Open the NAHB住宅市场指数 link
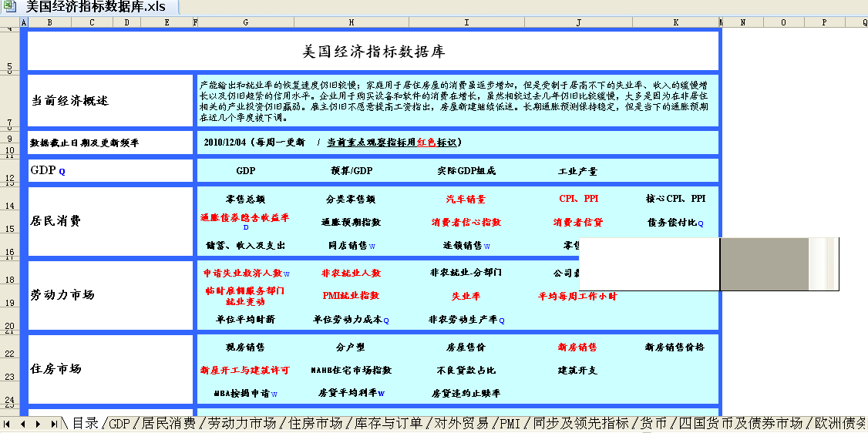The height and width of the screenshot is (433, 868). pyautogui.click(x=351, y=370)
